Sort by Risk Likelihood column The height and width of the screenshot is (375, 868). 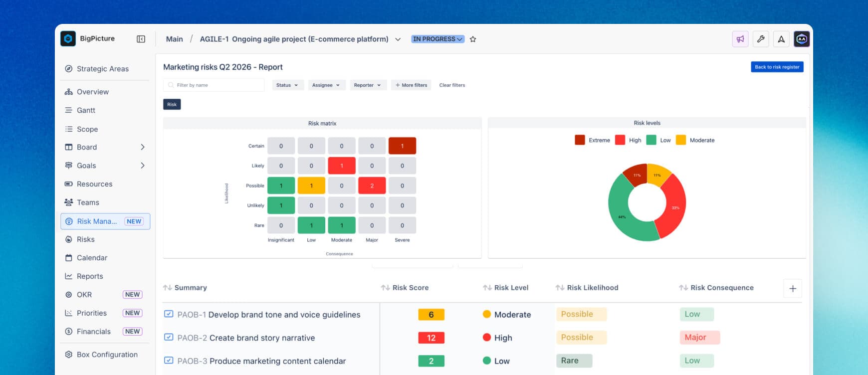(587, 288)
